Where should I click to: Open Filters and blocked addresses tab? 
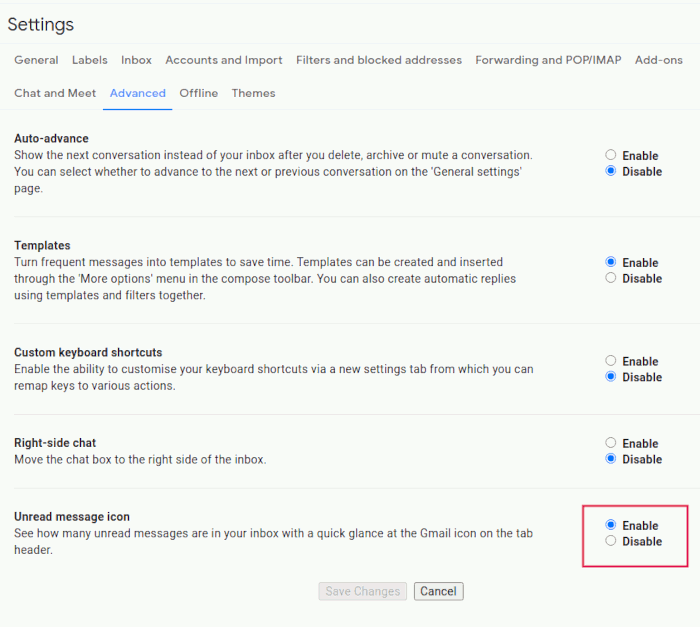point(379,60)
